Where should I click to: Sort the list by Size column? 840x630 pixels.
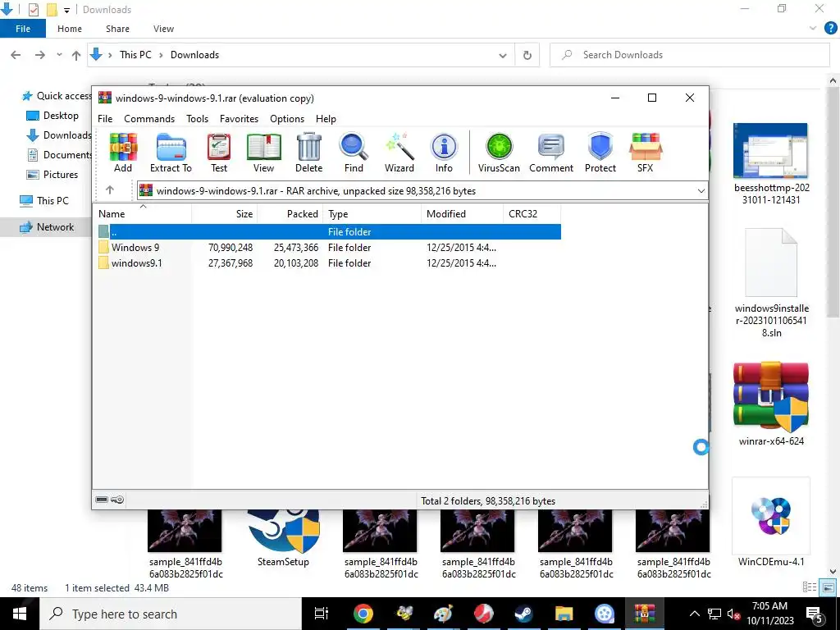(225, 214)
